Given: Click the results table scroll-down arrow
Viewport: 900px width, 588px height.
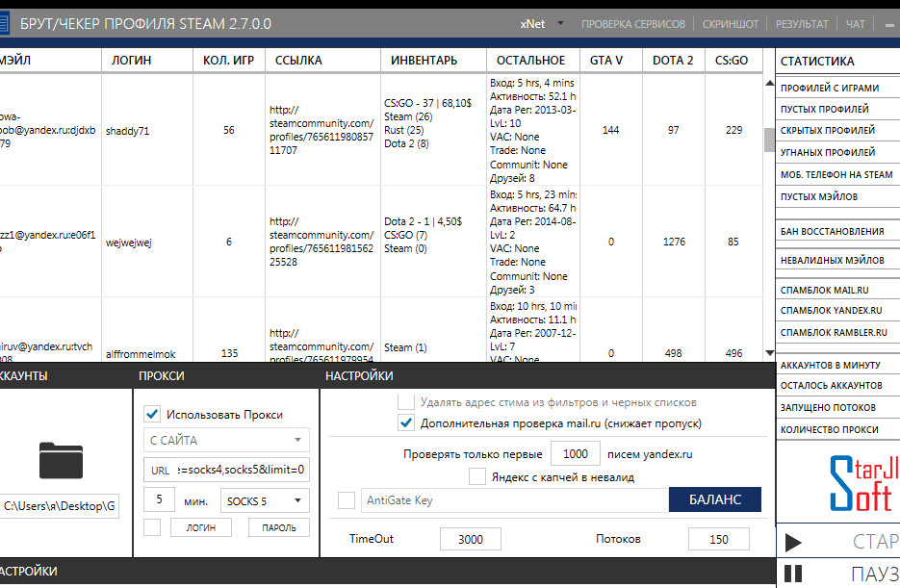Looking at the screenshot, I should pyautogui.click(x=770, y=353).
